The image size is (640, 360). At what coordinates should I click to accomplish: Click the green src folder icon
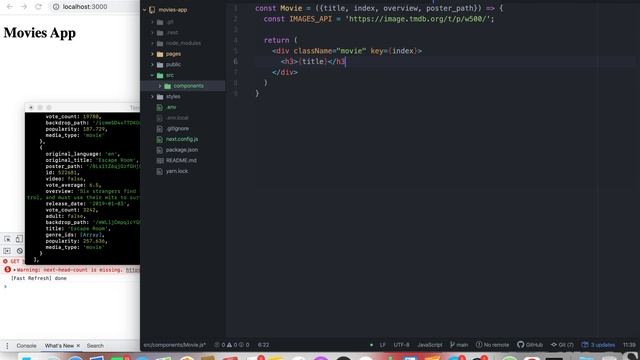(160, 76)
